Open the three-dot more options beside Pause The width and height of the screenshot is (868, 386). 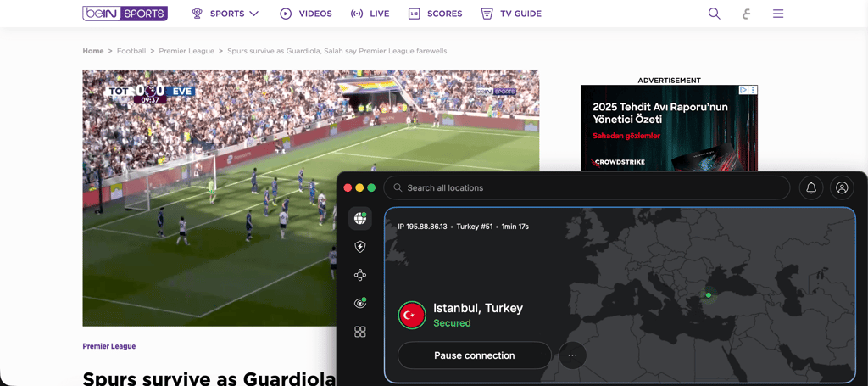click(572, 355)
